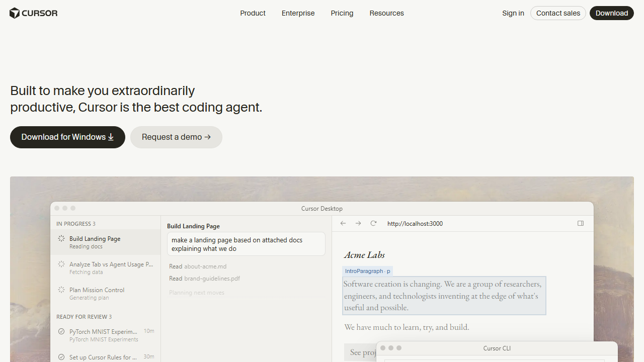Click the spinner icon beside Analyze Tab vs Agent Usage
This screenshot has height=362, width=644.
(61, 264)
